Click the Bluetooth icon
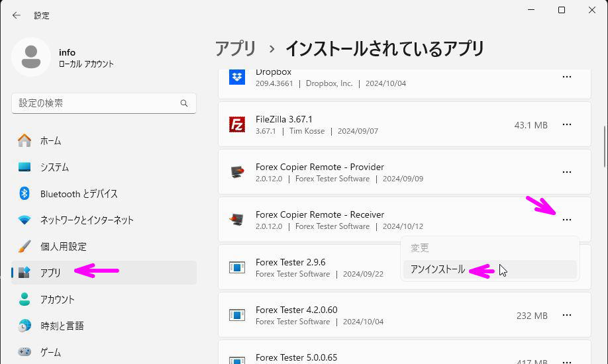Viewport: 608px width, 364px height. [25, 193]
